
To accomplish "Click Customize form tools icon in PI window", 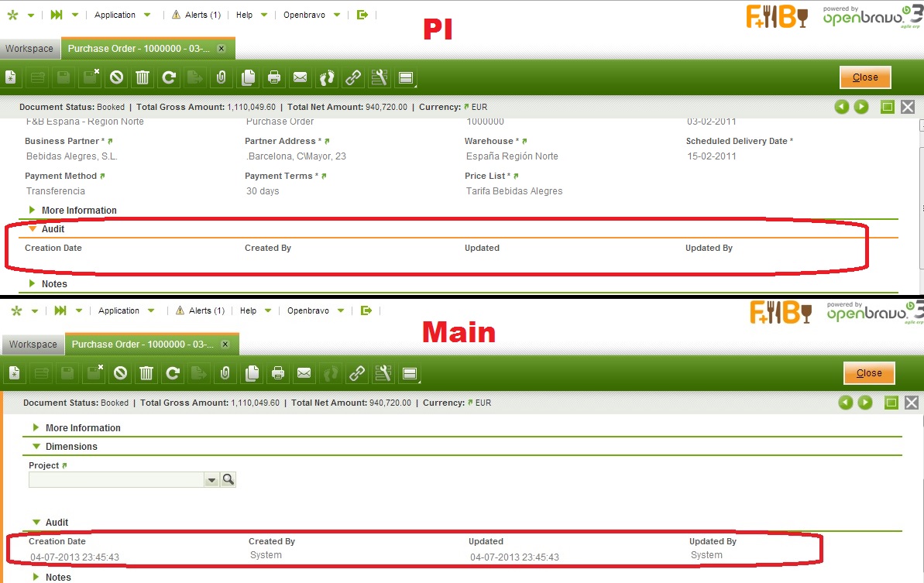I will (x=379, y=77).
